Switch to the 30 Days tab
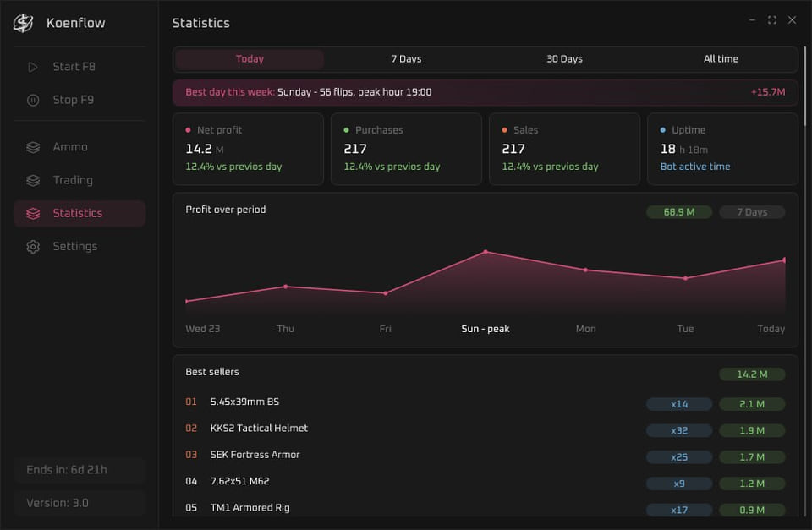The height and width of the screenshot is (530, 812). [x=564, y=59]
